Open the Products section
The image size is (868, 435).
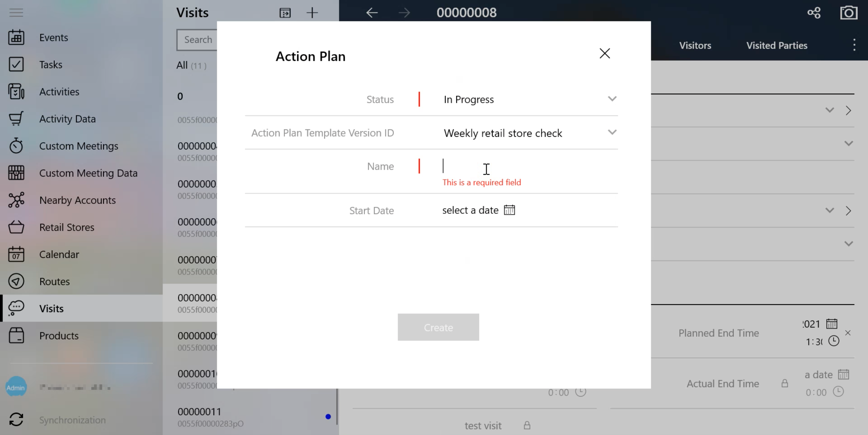[59, 336]
